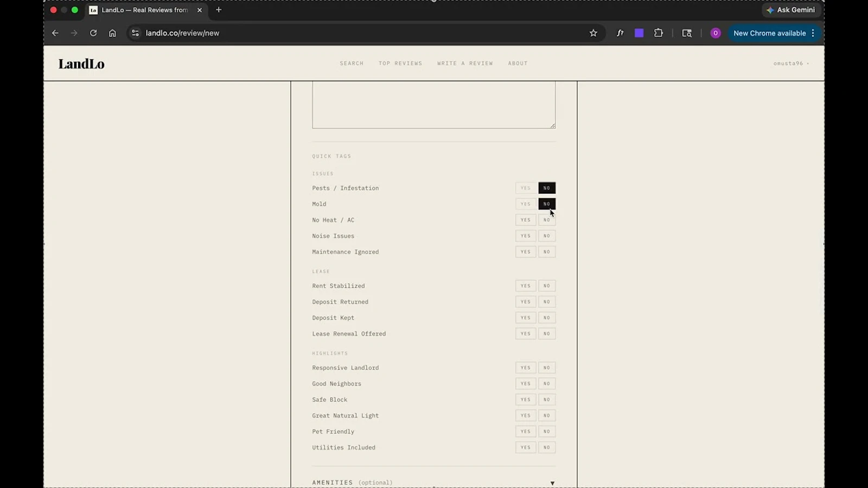Click the Chrome update menu dots

pyautogui.click(x=813, y=33)
